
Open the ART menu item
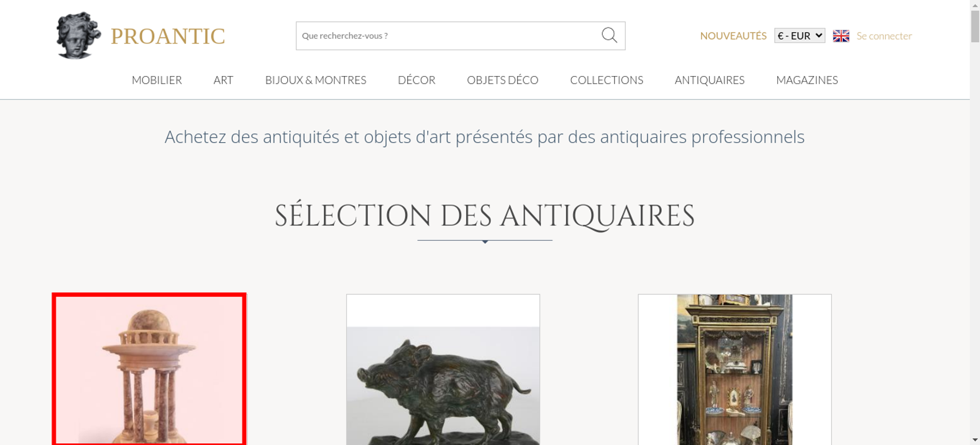[x=223, y=80]
